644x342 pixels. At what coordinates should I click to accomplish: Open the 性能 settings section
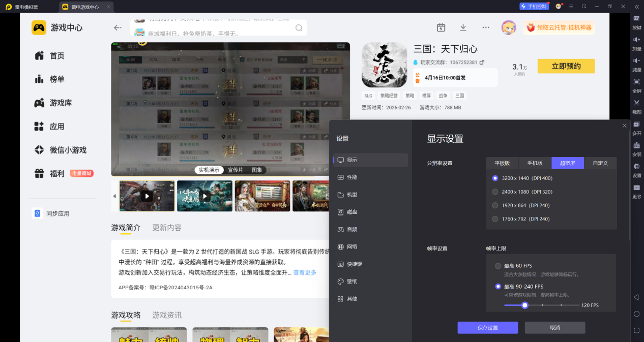point(352,177)
